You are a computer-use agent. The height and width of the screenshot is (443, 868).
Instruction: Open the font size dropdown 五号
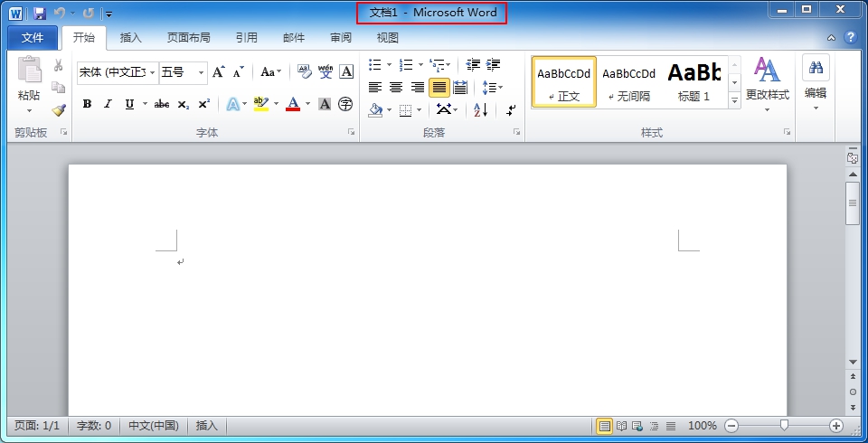(201, 72)
